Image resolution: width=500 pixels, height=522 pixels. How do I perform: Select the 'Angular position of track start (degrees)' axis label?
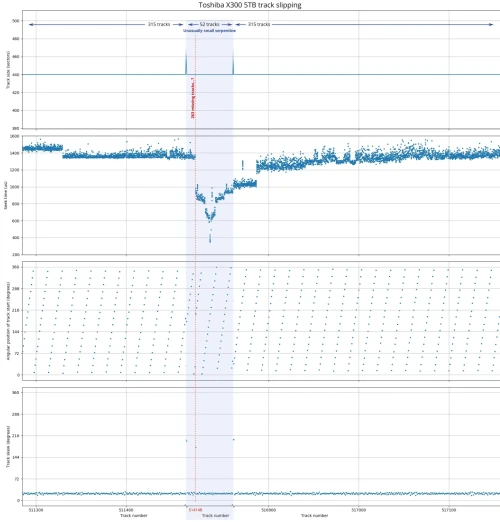(8, 321)
